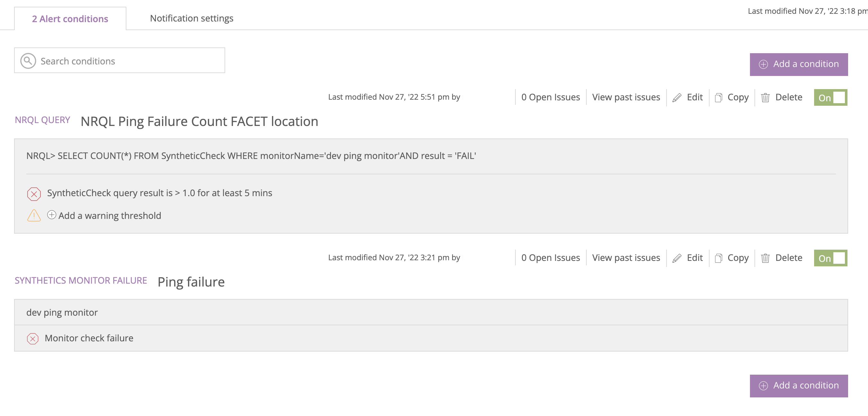Select the 2 Alert conditions tab
Screen dimensions: 868x416
pos(69,18)
